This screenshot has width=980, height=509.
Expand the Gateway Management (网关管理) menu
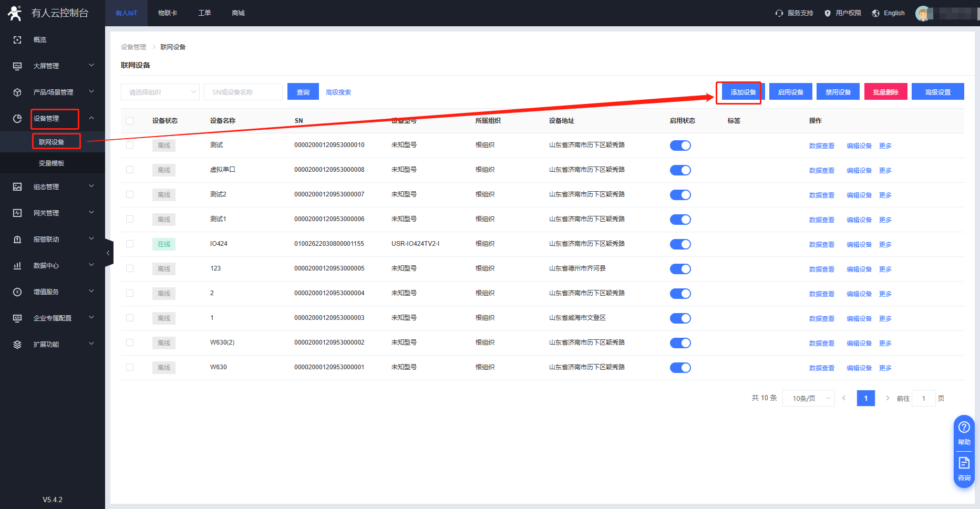tap(53, 213)
